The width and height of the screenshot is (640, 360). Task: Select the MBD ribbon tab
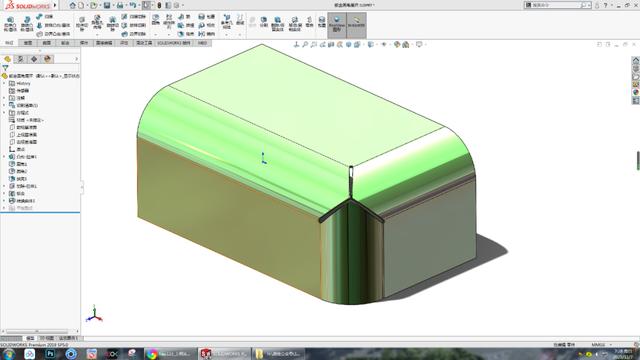[202, 43]
